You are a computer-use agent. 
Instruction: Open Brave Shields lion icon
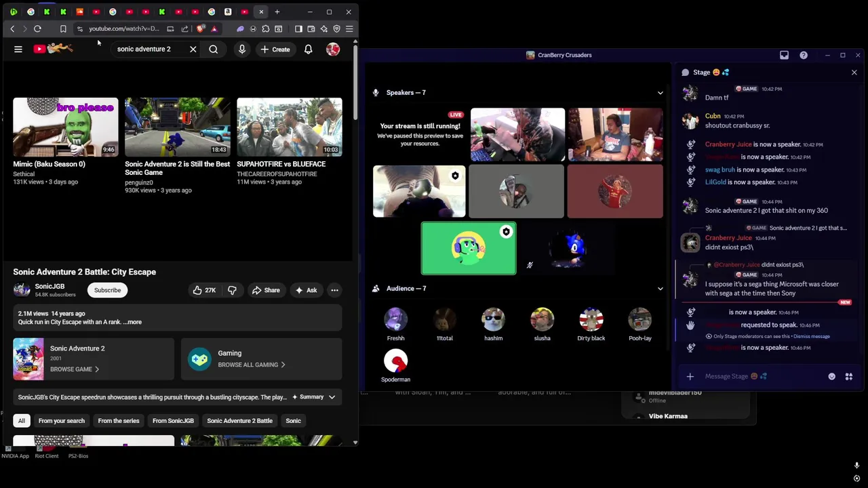click(200, 28)
